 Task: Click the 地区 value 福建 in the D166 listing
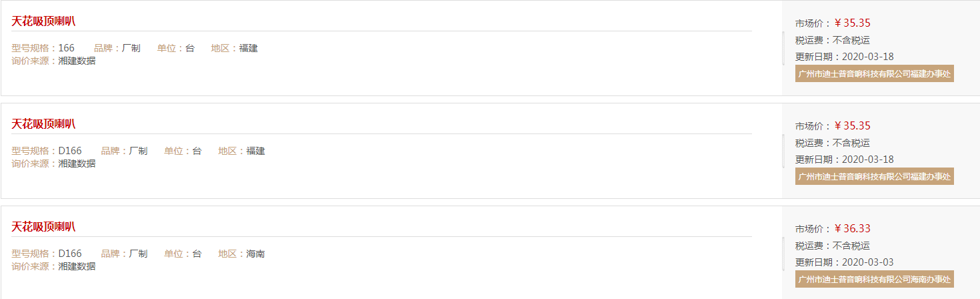click(255, 151)
